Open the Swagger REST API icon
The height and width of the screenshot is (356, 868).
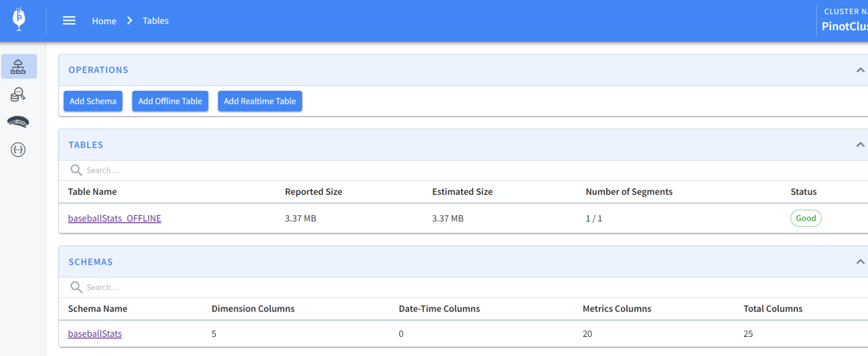click(x=18, y=150)
